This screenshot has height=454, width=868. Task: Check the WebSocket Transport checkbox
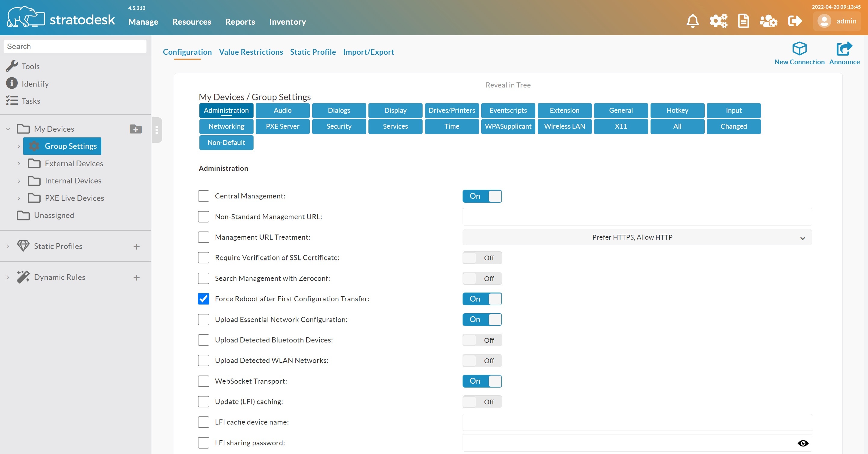pyautogui.click(x=204, y=381)
